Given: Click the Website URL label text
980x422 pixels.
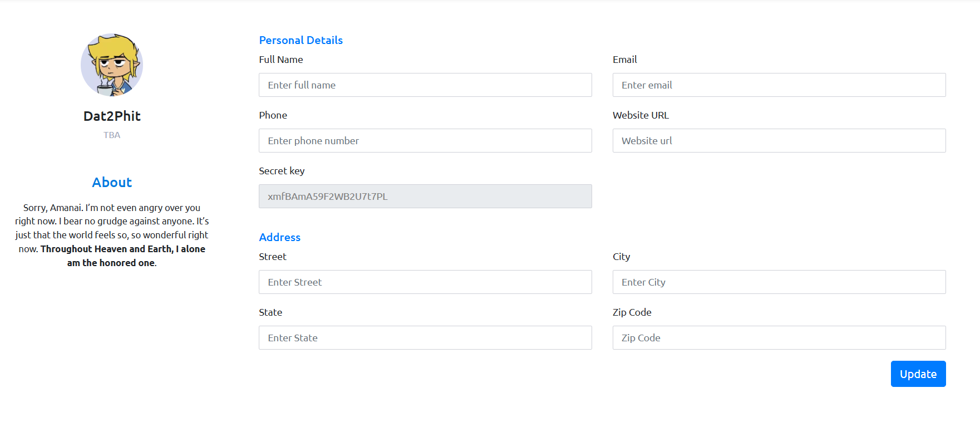Looking at the screenshot, I should pyautogui.click(x=641, y=115).
